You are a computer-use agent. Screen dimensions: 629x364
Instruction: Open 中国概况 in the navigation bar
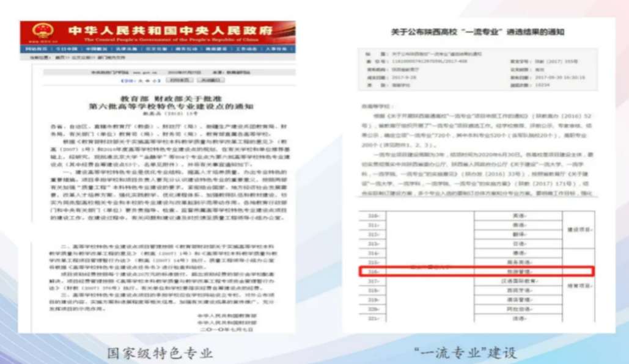tap(97, 49)
